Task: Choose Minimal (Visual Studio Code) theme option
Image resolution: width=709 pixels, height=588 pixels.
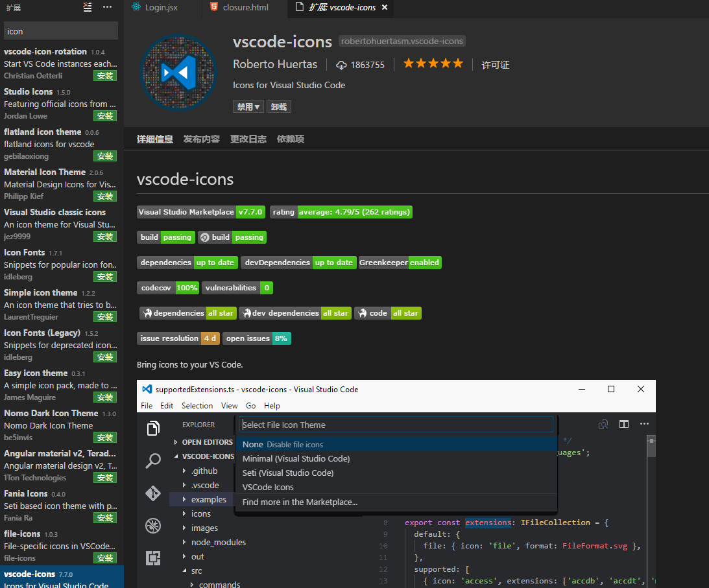Action: 396,459
